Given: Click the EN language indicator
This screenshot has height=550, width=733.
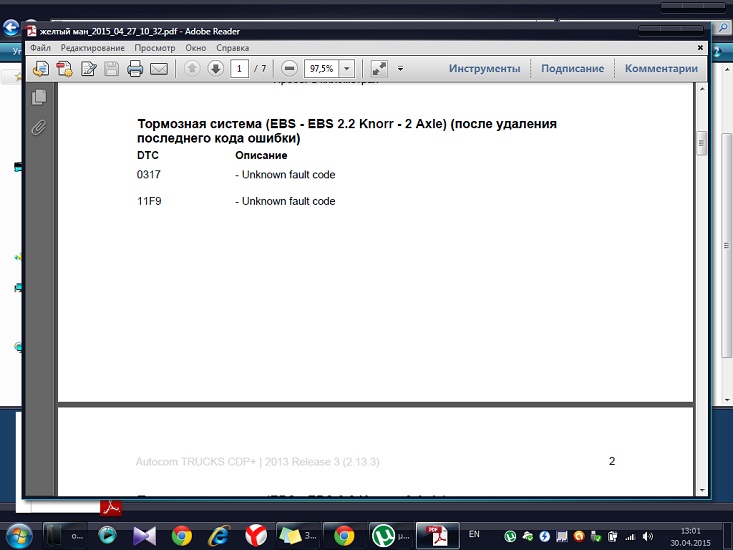Looking at the screenshot, I should (474, 534).
